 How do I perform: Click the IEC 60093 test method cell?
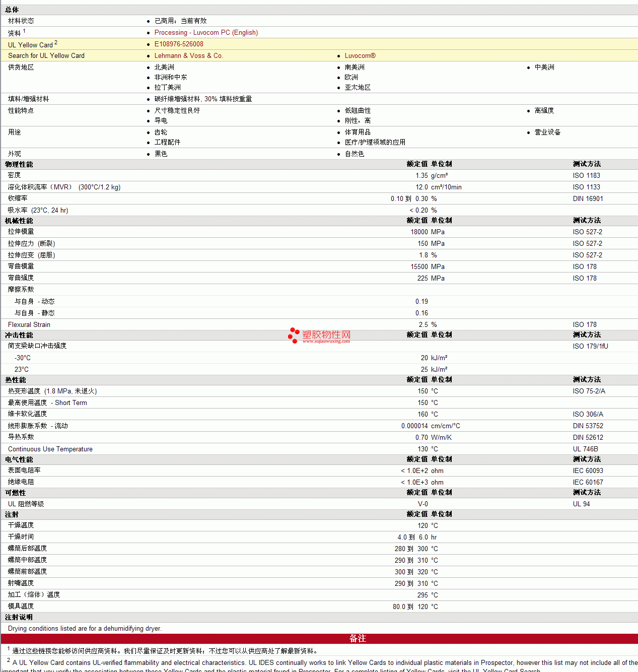(x=588, y=471)
